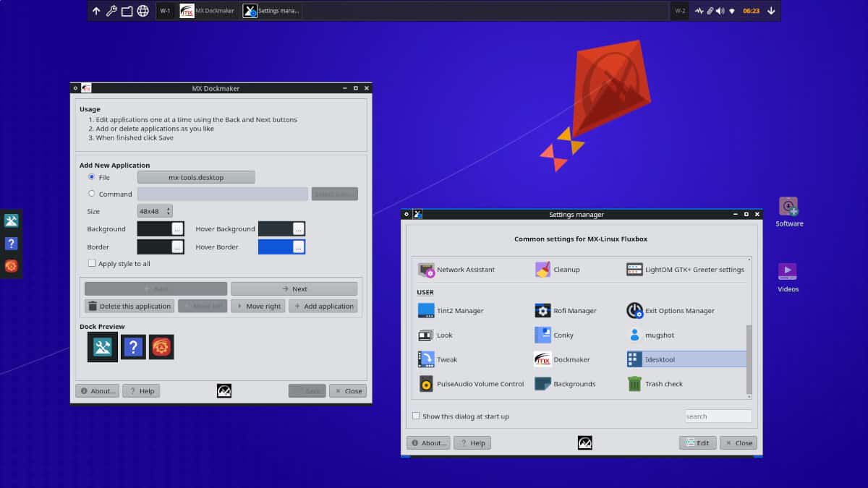Viewport: 868px width, 488px height.
Task: Open Trash check entry
Action: point(655,384)
